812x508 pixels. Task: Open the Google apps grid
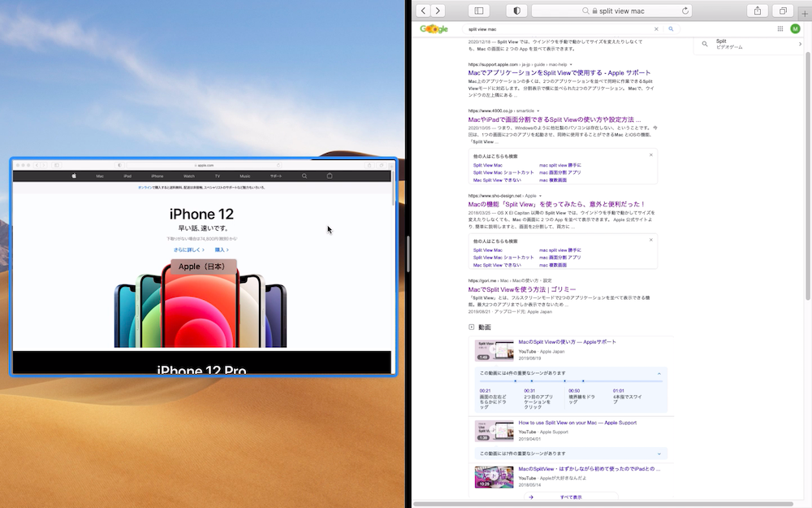(x=780, y=29)
